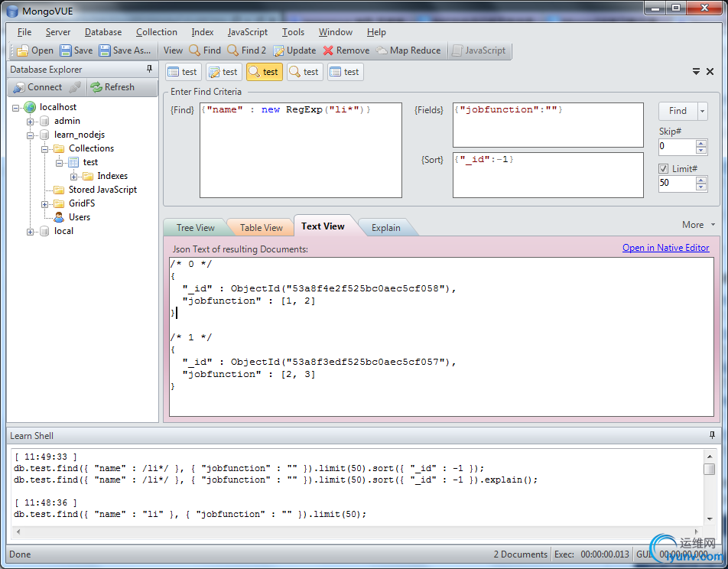Click the Save disk icon
Image resolution: width=728 pixels, height=569 pixels.
(x=66, y=50)
